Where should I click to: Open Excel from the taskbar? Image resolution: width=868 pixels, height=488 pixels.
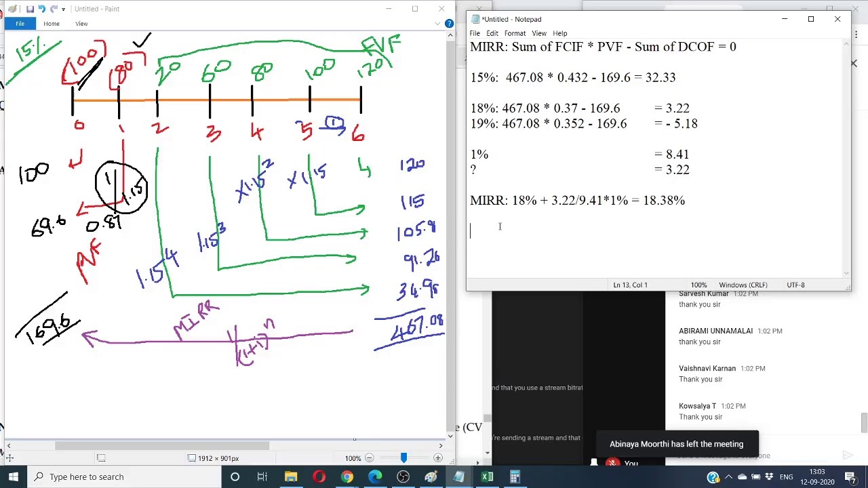click(487, 476)
